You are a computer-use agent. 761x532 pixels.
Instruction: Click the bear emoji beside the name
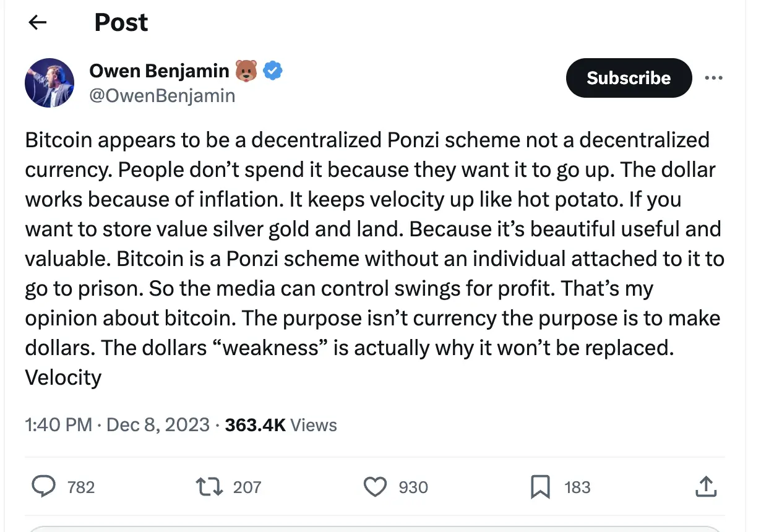246,72
